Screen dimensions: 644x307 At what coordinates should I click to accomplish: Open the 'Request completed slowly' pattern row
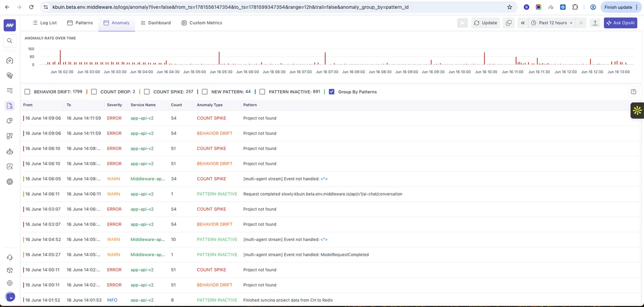pyautogui.click(x=330, y=194)
